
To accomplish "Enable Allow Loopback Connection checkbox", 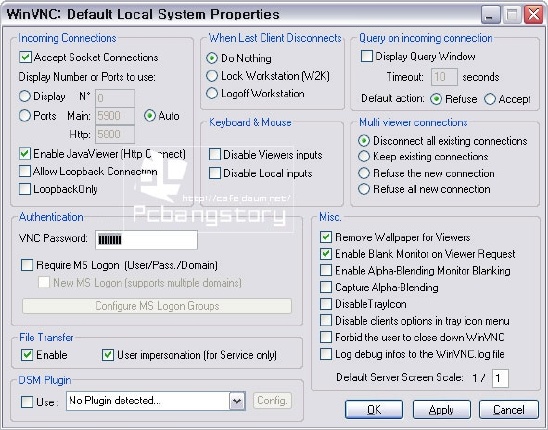I will coord(25,171).
